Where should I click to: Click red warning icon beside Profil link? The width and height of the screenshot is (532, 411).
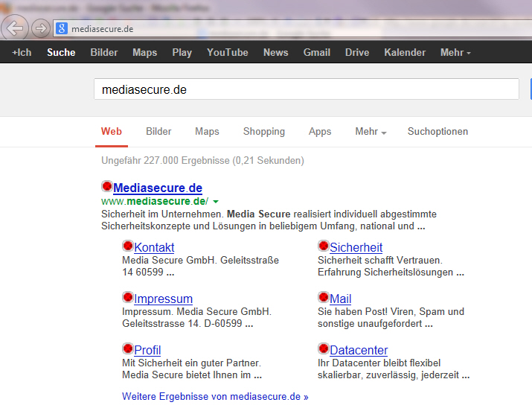coord(128,348)
